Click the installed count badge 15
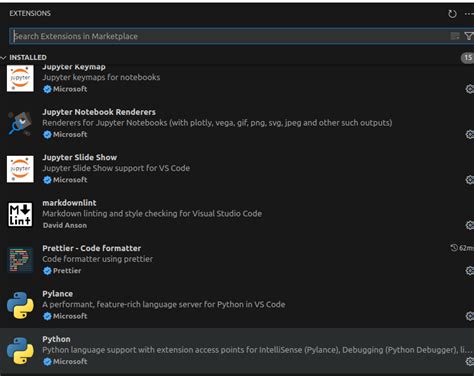474x376 pixels. pyautogui.click(x=468, y=58)
